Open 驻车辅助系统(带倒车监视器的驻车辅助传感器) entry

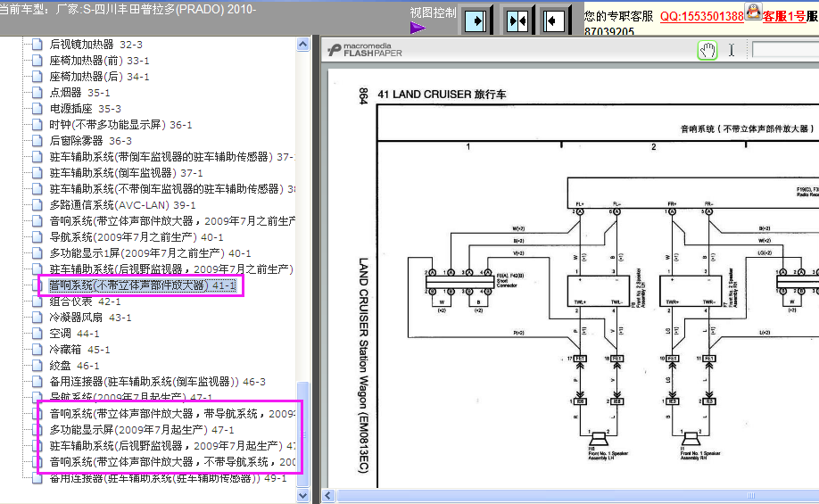[172, 157]
